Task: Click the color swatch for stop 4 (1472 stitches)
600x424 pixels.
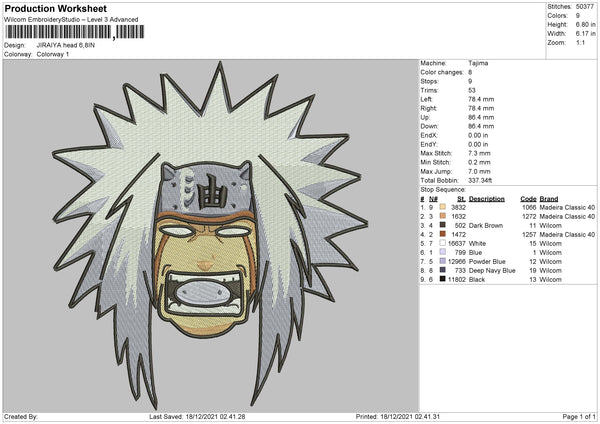Action: point(443,234)
